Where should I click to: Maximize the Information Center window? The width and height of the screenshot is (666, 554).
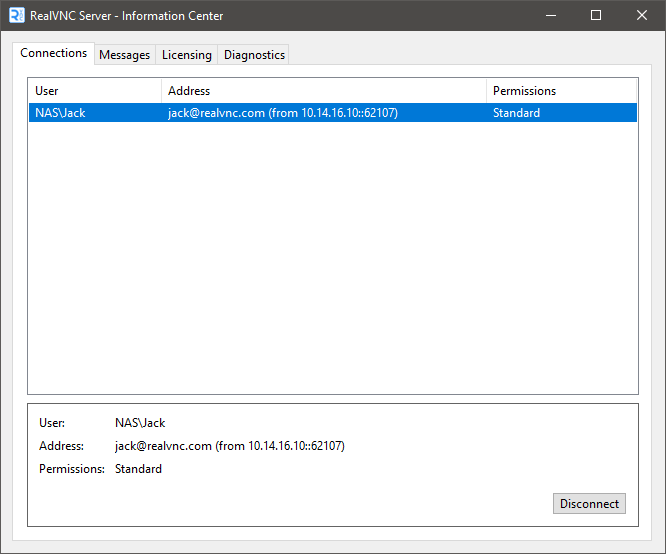[x=596, y=16]
